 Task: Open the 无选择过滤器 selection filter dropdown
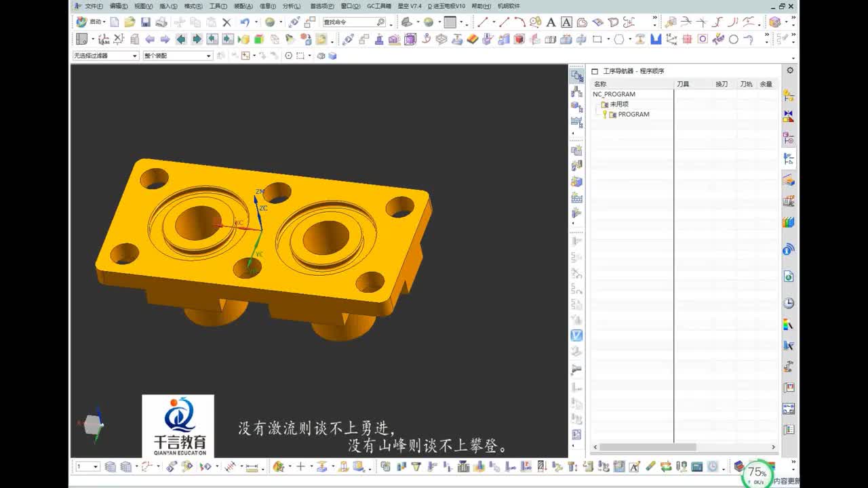click(105, 56)
